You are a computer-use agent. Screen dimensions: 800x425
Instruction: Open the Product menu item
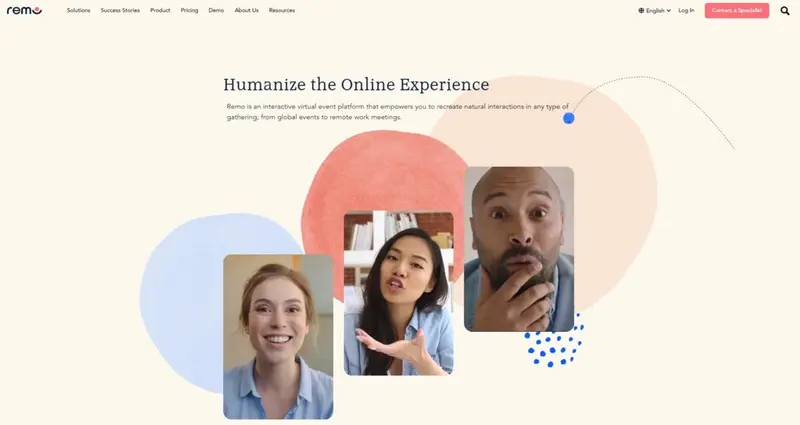pyautogui.click(x=160, y=10)
